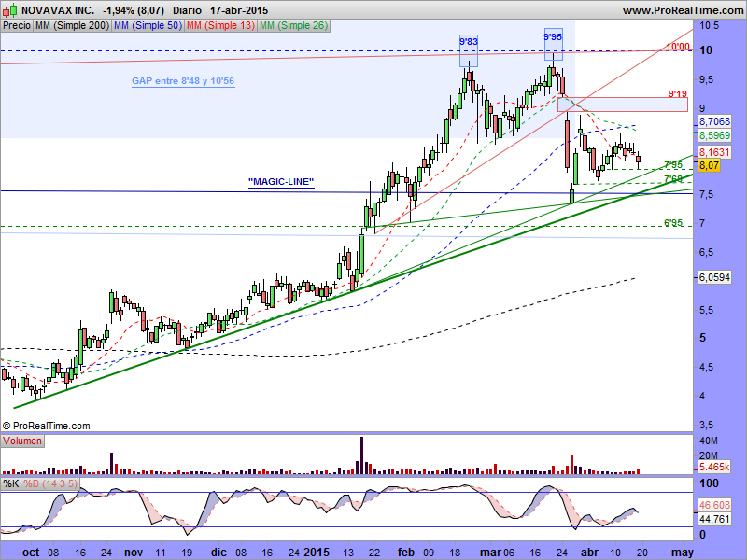
Task: Open MM (Simple 13) indicator settings
Action: pyautogui.click(x=220, y=26)
